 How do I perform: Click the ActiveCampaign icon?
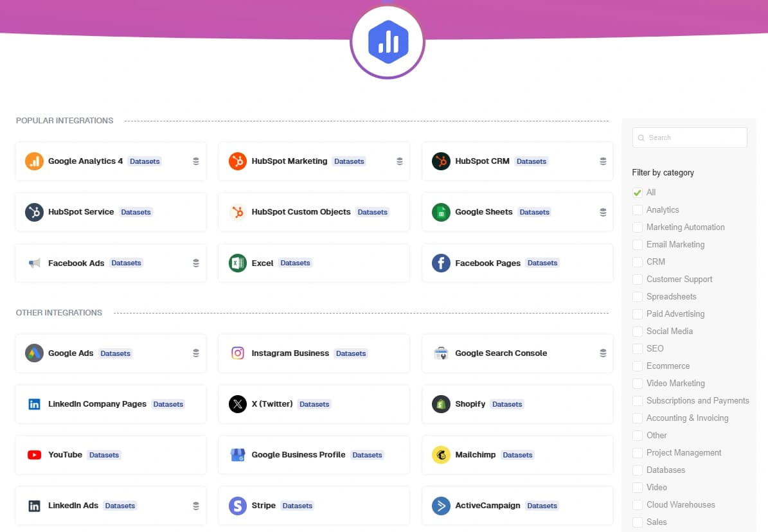(441, 506)
